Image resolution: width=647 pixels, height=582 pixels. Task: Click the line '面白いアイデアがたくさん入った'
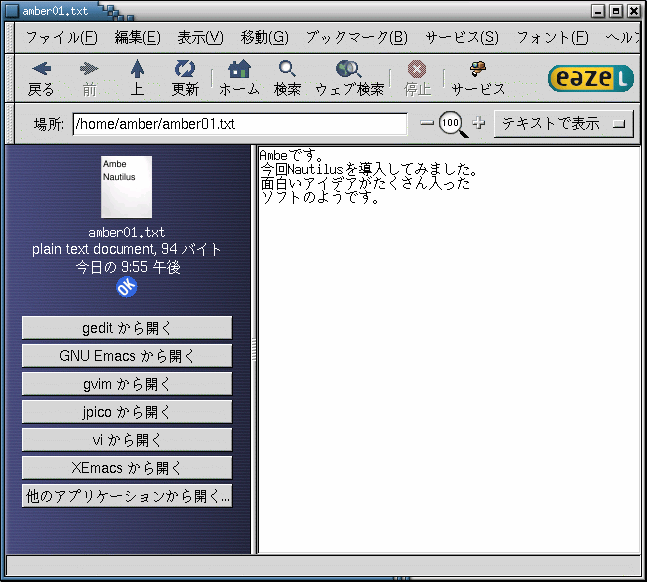tap(365, 183)
